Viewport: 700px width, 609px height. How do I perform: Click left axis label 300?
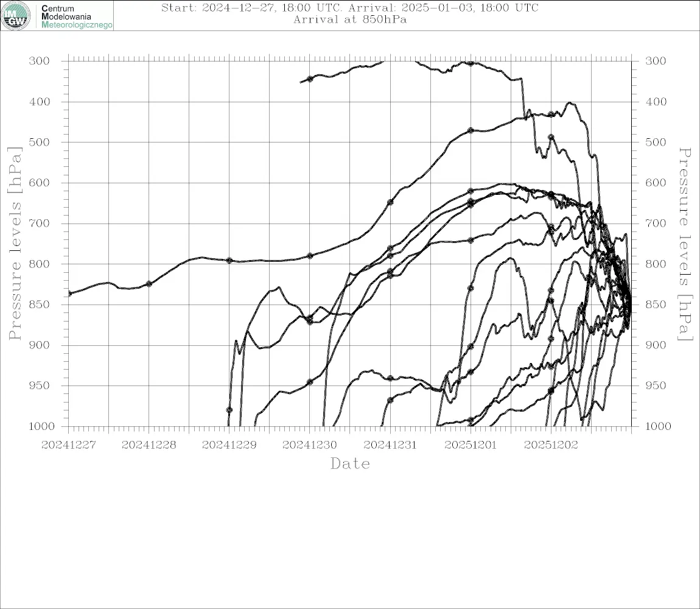40,61
